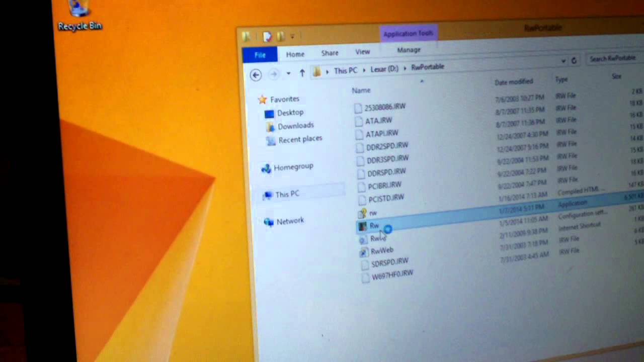Open the Customize Quick Access Toolbar dropdown
Screen dimensions: 644x362
point(292,36)
